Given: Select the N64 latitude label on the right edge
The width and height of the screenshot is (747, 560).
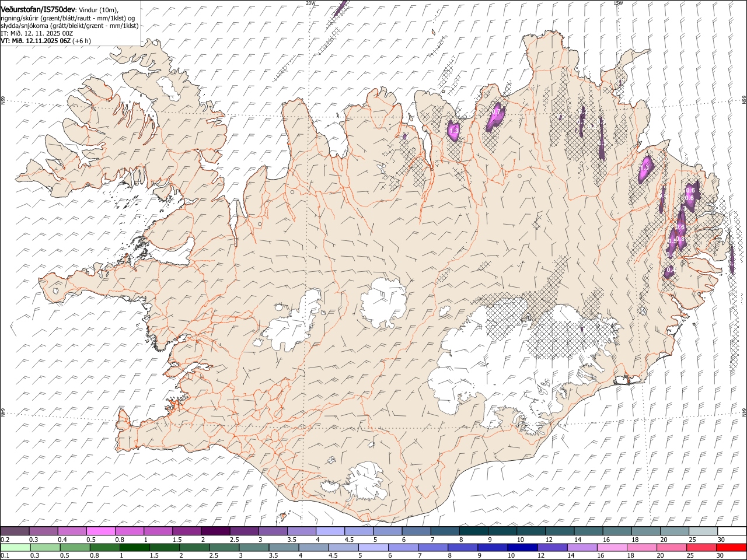Looking at the screenshot, I should [744, 412].
